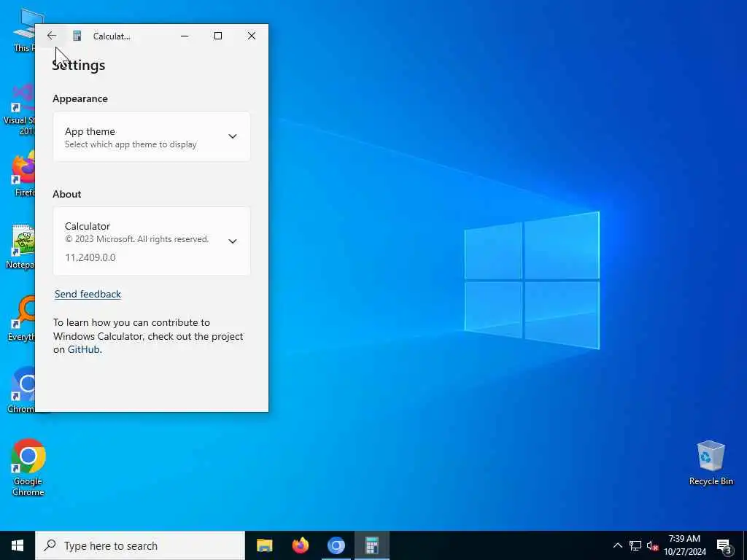The image size is (747, 560).
Task: Close the Calculator window
Action: pyautogui.click(x=252, y=36)
